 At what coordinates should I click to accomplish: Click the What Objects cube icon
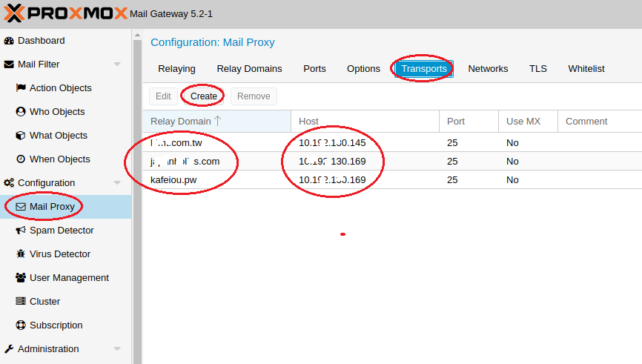click(21, 135)
